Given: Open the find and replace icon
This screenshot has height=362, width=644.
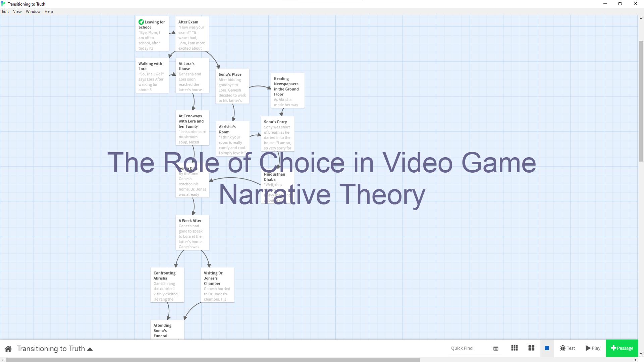Looking at the screenshot, I should 496,349.
